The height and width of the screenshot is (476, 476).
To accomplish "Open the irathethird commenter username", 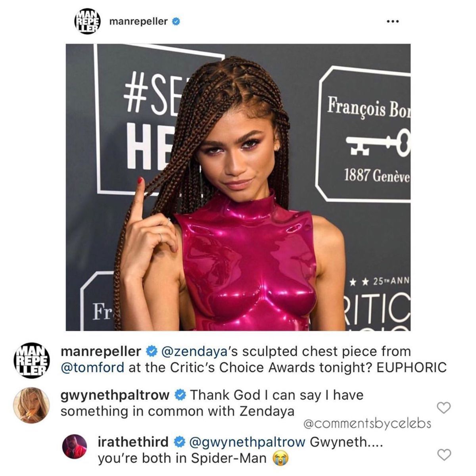I will point(133,441).
